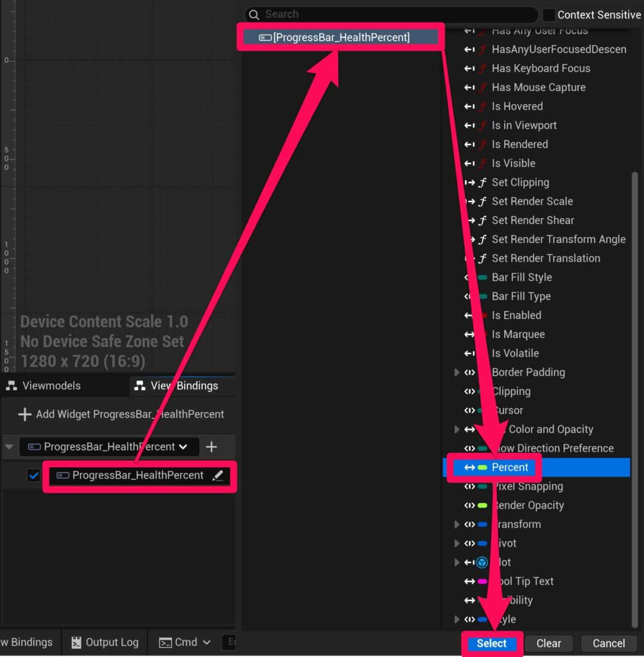
Task: Click the property list's vertical scrollbar
Action: click(x=635, y=398)
